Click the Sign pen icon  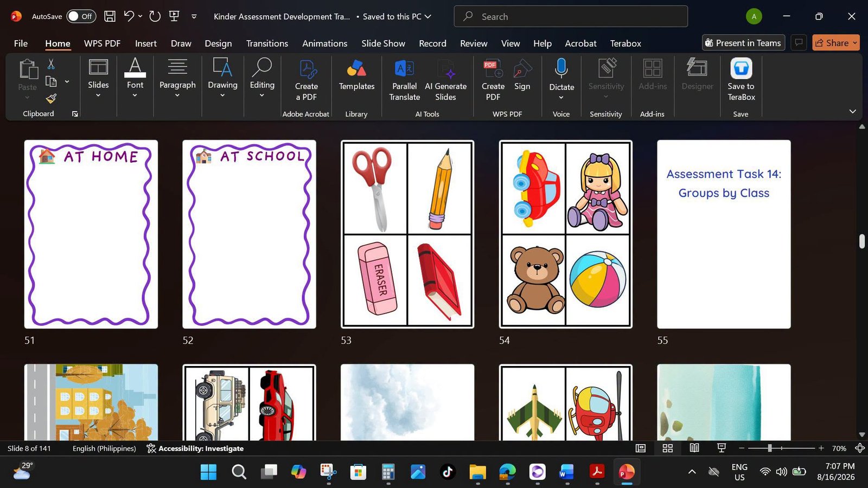[522, 68]
